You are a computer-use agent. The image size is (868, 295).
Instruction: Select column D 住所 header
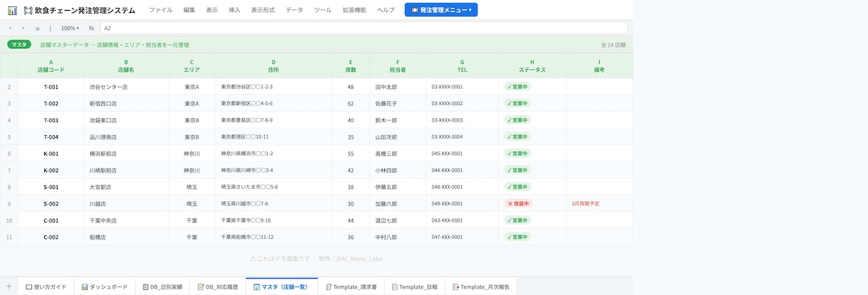point(273,65)
